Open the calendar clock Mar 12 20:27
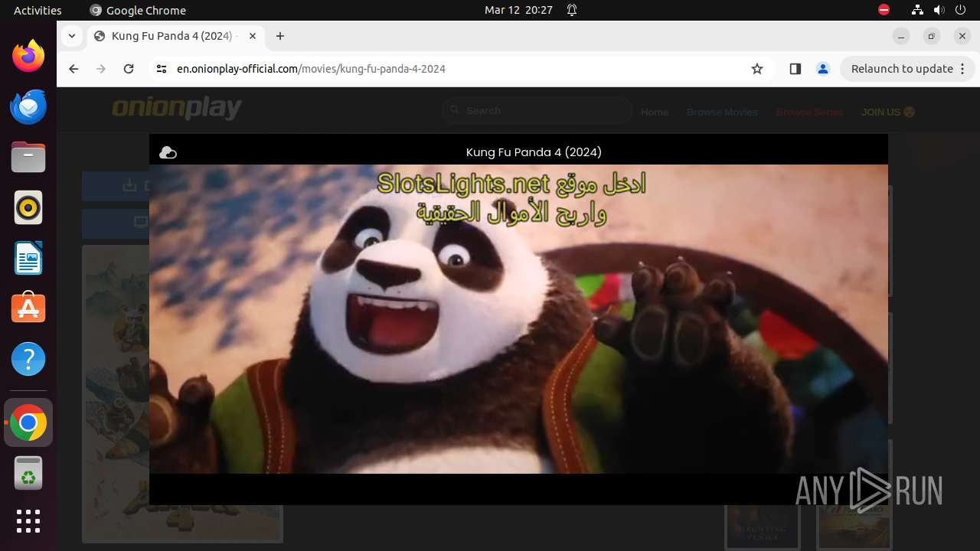Image resolution: width=980 pixels, height=551 pixels. pos(518,11)
